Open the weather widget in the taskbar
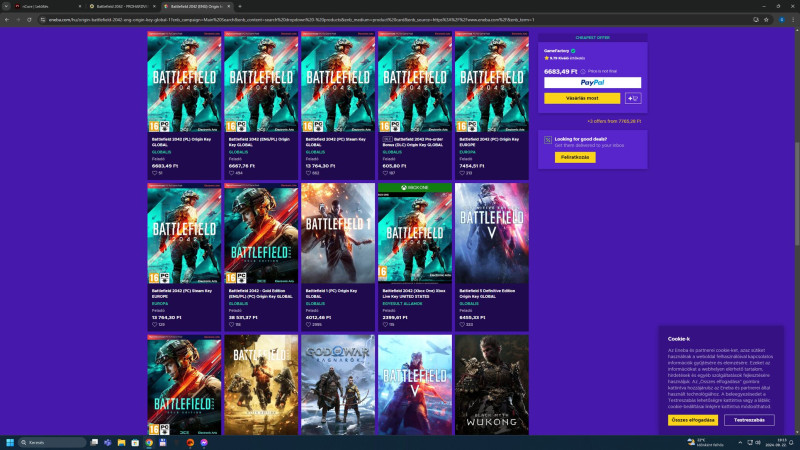The width and height of the screenshot is (800, 450). [x=705, y=442]
